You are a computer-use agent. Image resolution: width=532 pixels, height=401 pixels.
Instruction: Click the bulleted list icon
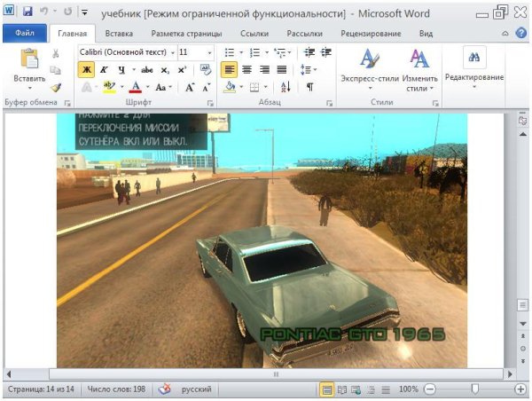(230, 52)
